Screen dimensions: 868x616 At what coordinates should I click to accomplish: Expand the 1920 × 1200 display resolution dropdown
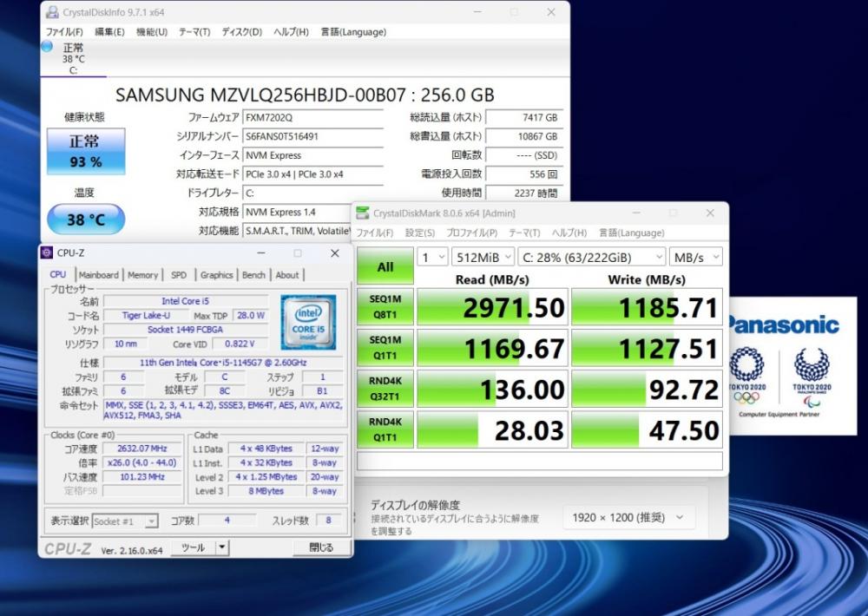628,518
